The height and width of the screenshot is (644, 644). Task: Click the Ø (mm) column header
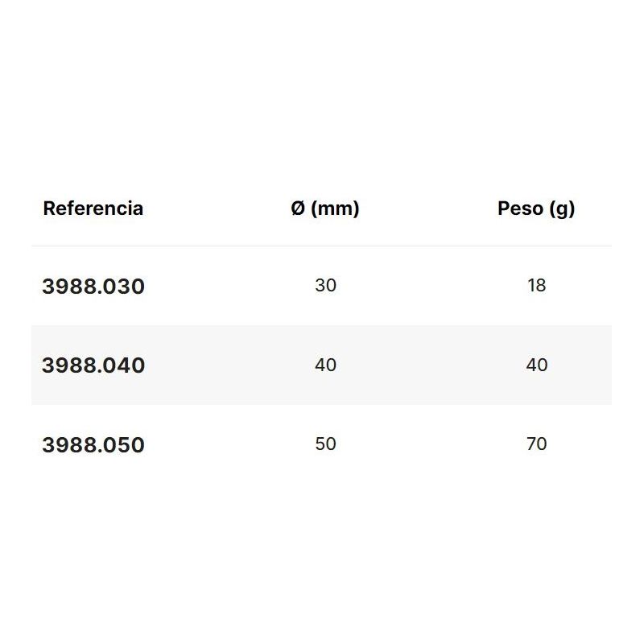coord(325,208)
